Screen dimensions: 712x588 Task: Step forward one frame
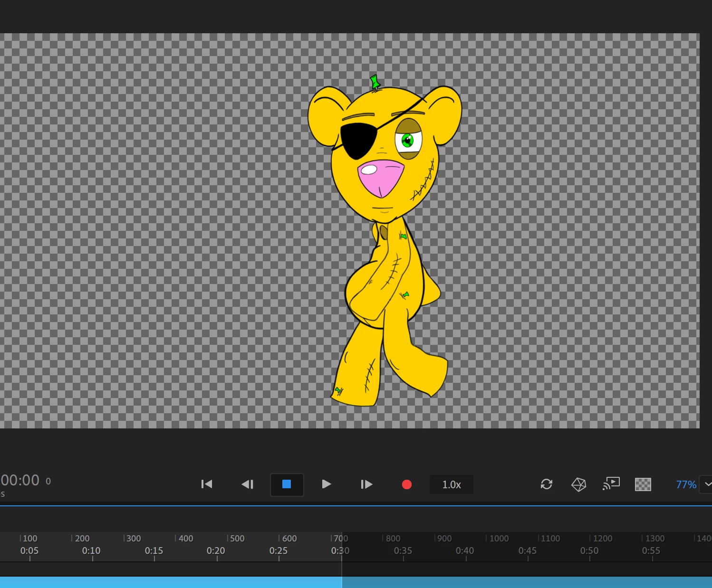[366, 484]
